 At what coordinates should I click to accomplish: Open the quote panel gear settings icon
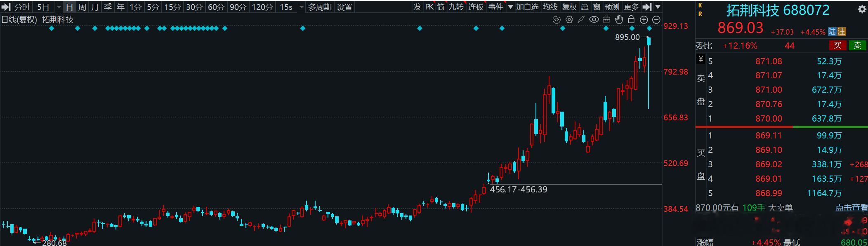coord(862,9)
